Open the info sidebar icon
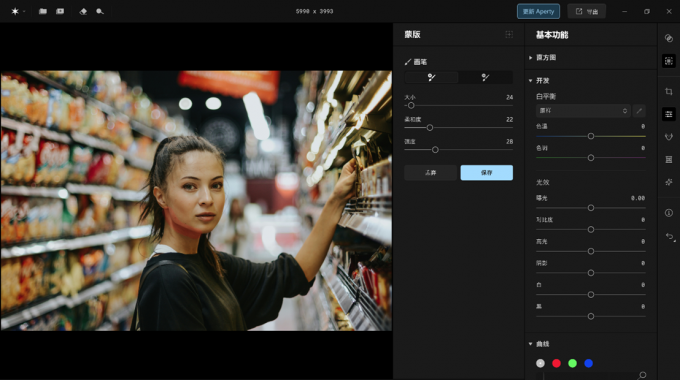Image resolution: width=680 pixels, height=380 pixels. [669, 213]
